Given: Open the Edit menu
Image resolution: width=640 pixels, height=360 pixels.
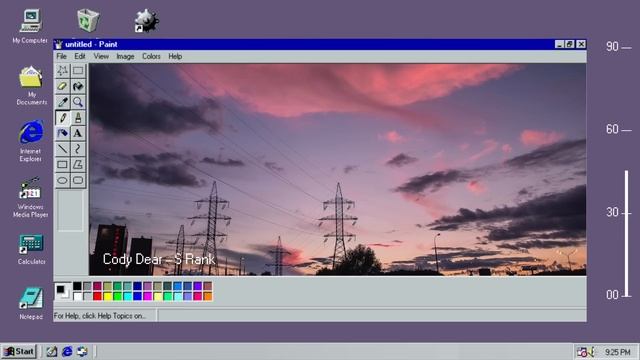Looking at the screenshot, I should tap(80, 56).
